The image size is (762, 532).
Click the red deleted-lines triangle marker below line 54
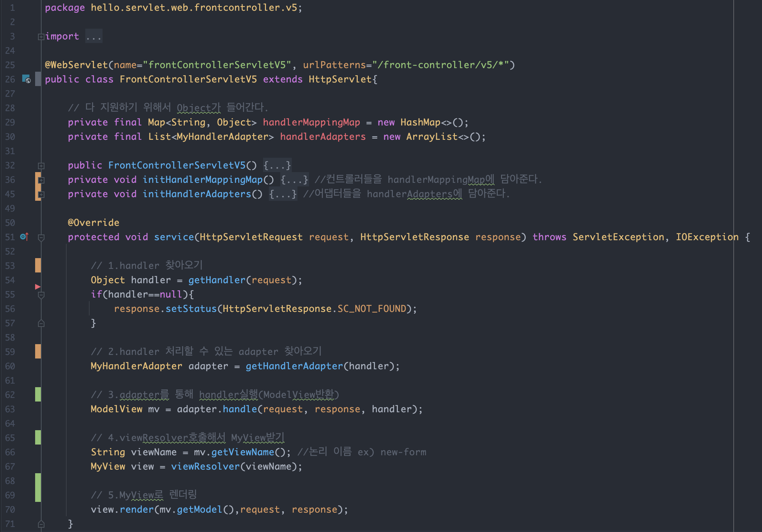tap(38, 287)
